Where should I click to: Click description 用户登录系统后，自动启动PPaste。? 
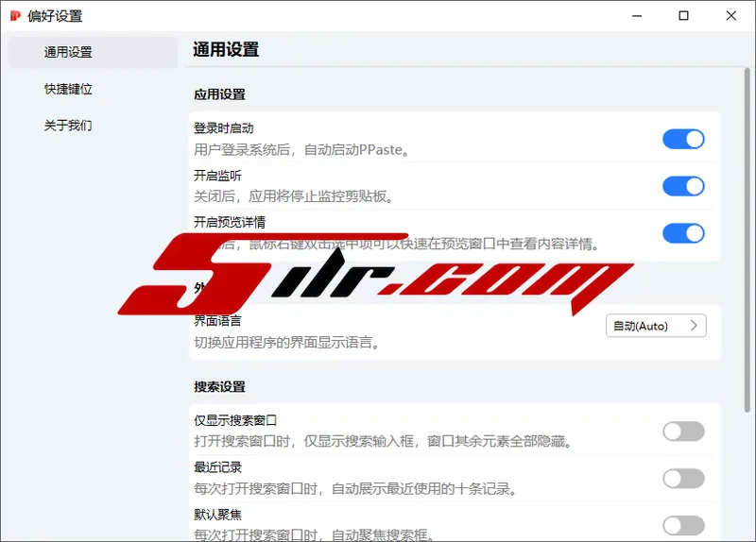pos(301,150)
